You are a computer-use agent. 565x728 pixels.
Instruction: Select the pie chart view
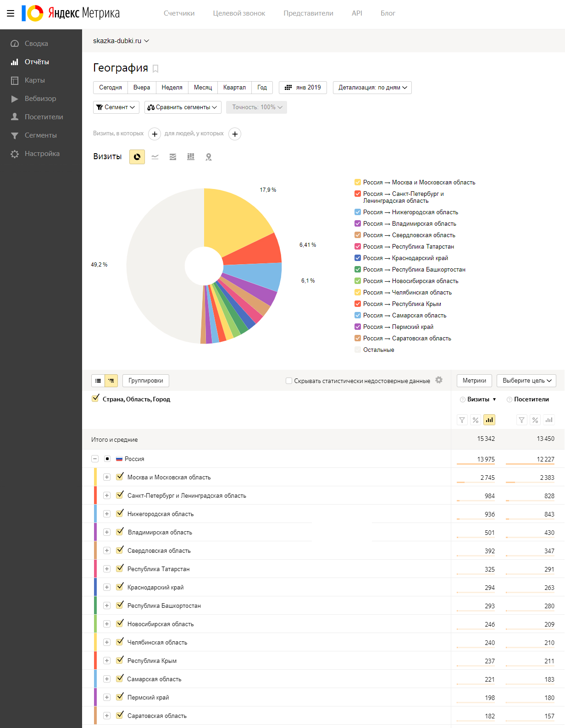(x=137, y=157)
